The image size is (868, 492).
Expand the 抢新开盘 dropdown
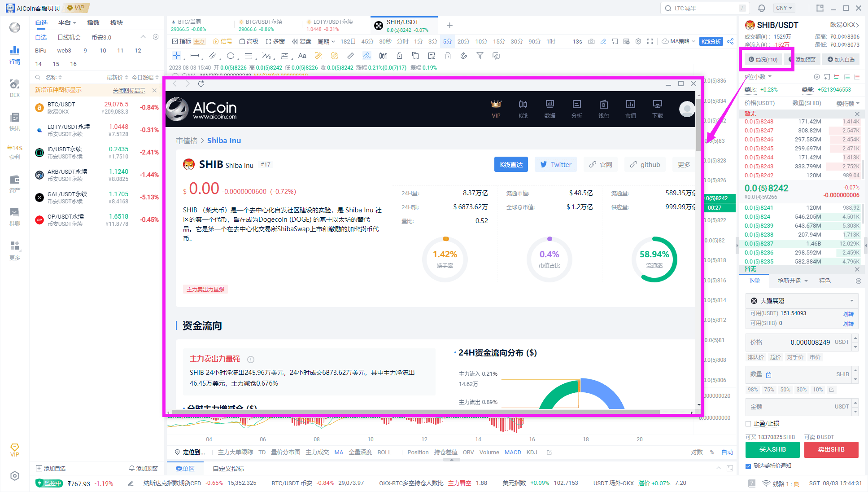tap(793, 281)
